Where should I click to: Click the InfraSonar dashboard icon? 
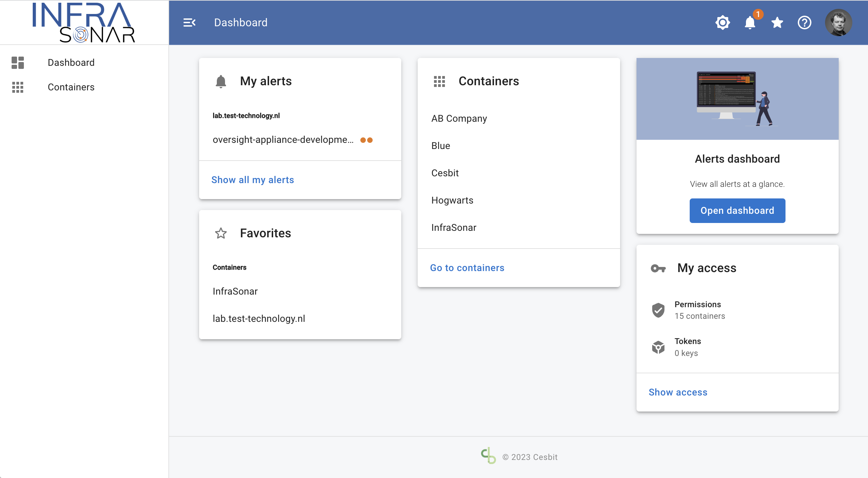(18, 62)
